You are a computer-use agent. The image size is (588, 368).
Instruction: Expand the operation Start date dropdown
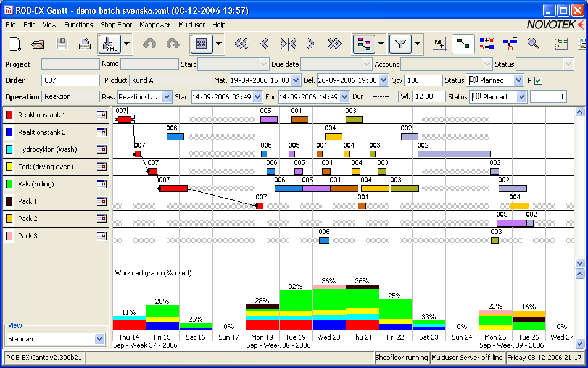pos(258,97)
